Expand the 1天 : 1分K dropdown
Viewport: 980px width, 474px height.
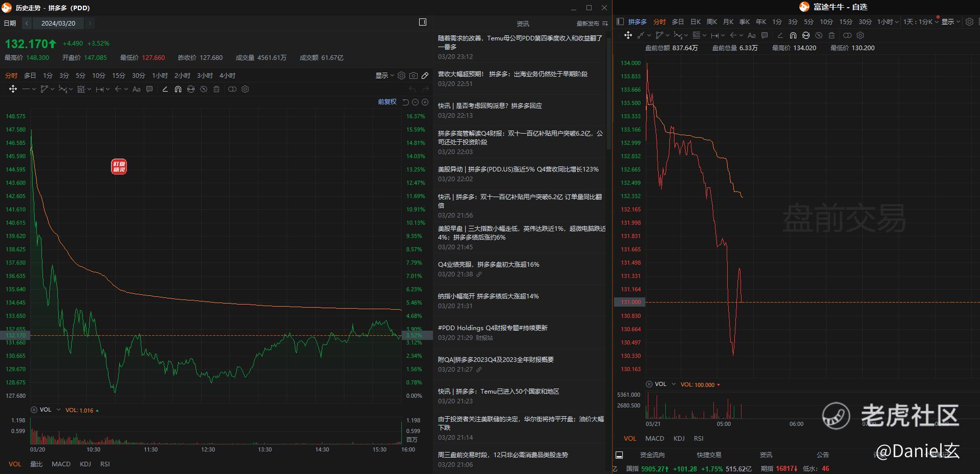921,21
